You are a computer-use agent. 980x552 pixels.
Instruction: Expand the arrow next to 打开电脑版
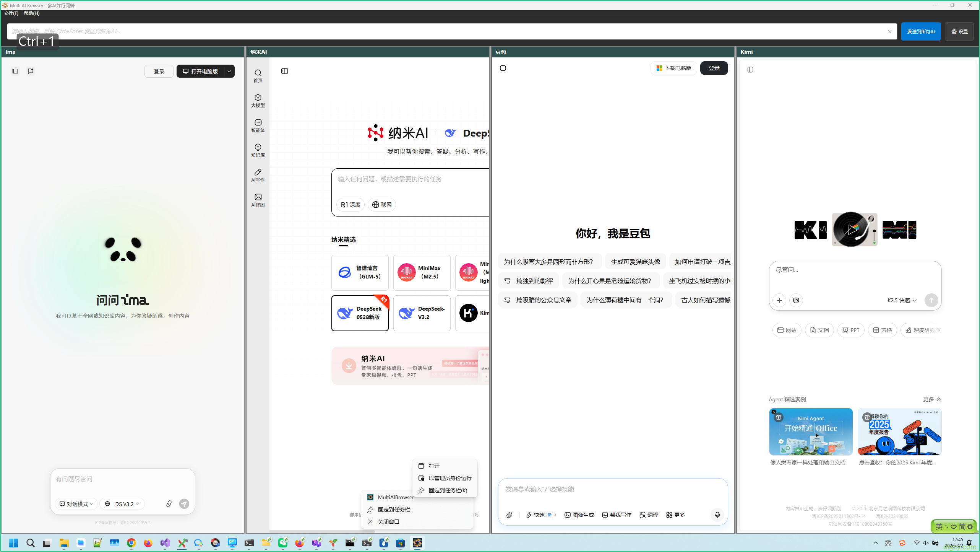point(229,71)
